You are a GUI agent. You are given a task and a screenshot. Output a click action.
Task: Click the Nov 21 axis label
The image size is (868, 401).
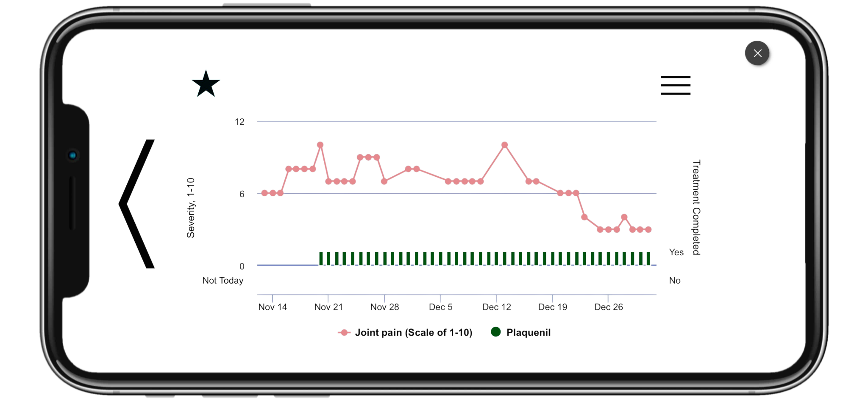coord(329,306)
